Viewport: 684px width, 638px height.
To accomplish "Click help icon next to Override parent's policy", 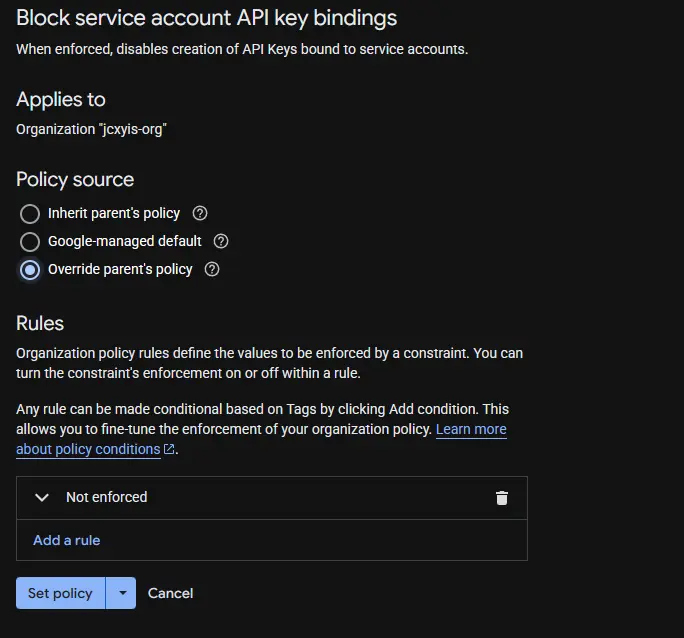I will tap(212, 269).
